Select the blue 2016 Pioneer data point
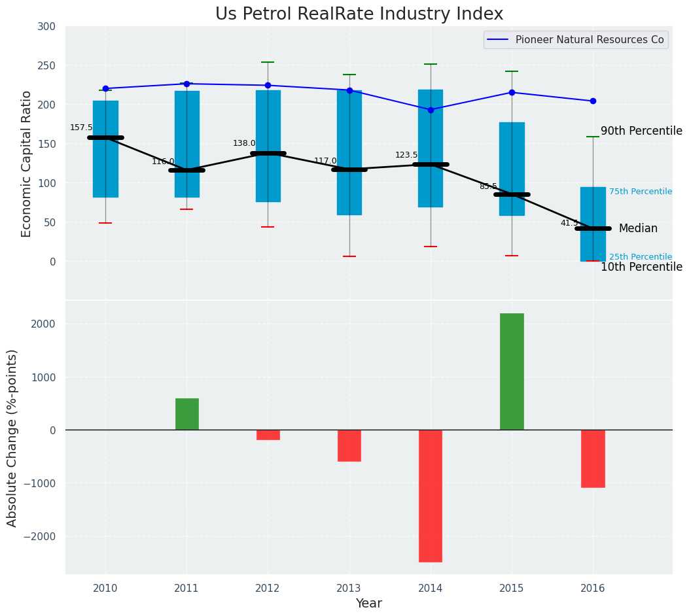 593,101
